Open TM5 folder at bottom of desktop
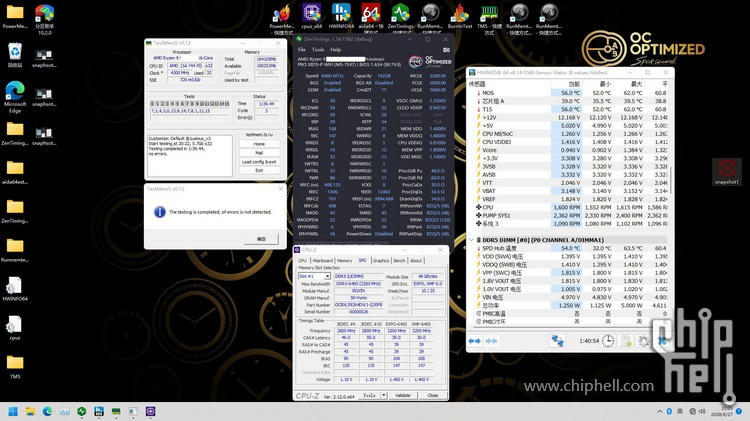 click(x=15, y=367)
